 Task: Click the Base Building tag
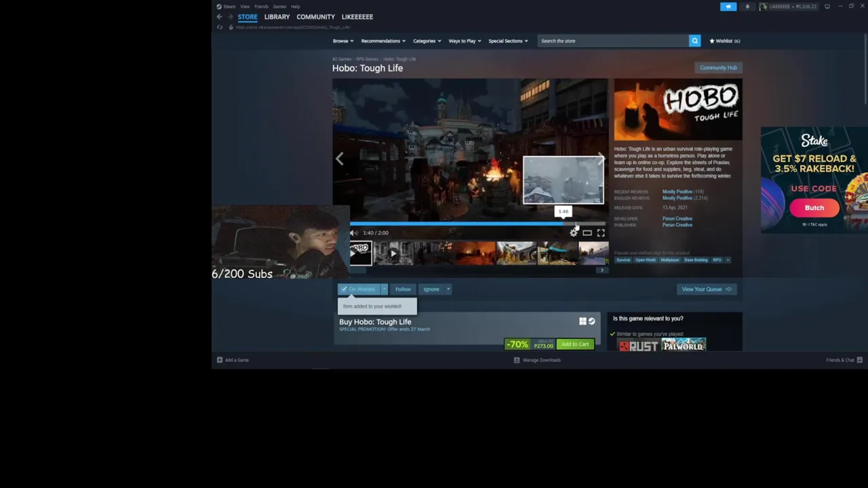(696, 260)
